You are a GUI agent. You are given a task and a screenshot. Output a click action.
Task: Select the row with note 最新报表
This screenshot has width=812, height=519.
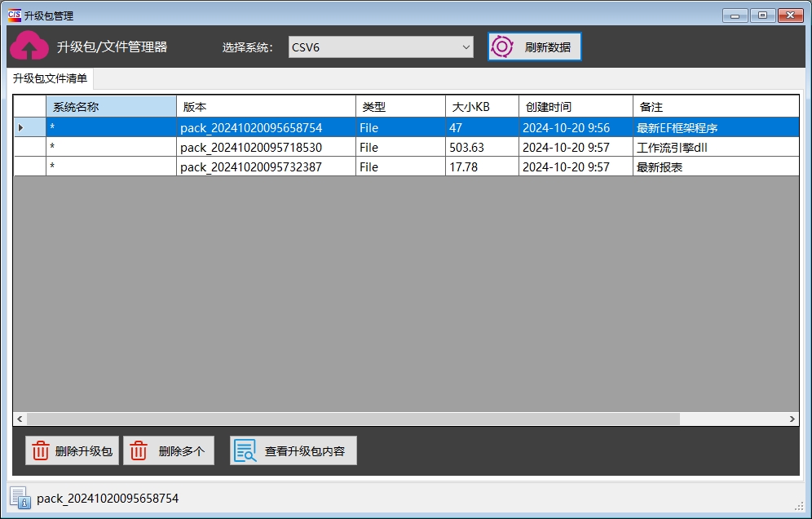[660, 167]
